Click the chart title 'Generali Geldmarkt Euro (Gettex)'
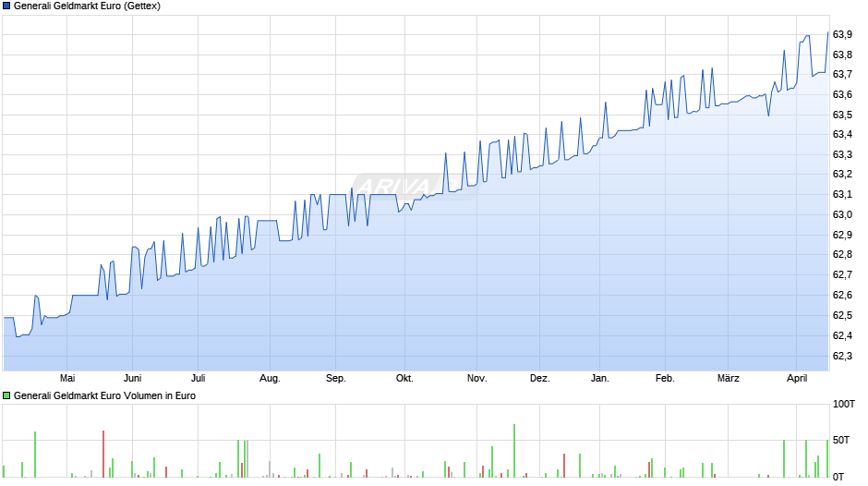This screenshot has height=486, width=868. click(87, 6)
